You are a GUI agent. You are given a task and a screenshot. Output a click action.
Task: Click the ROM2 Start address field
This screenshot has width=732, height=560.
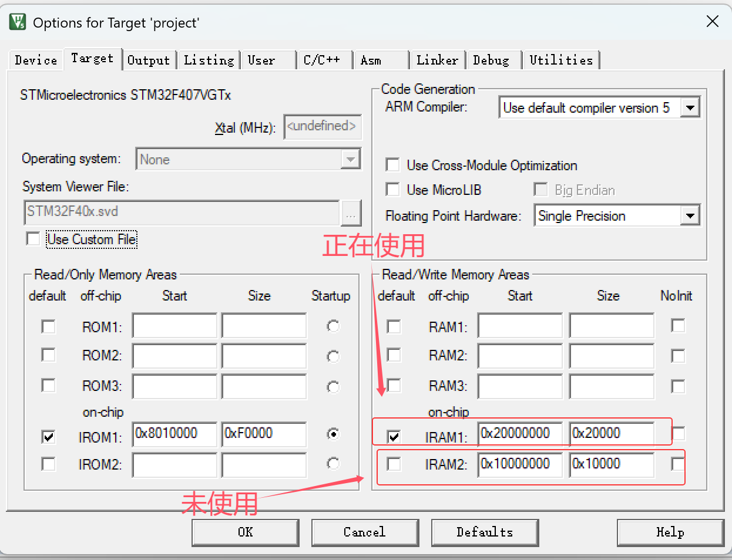pos(174,356)
